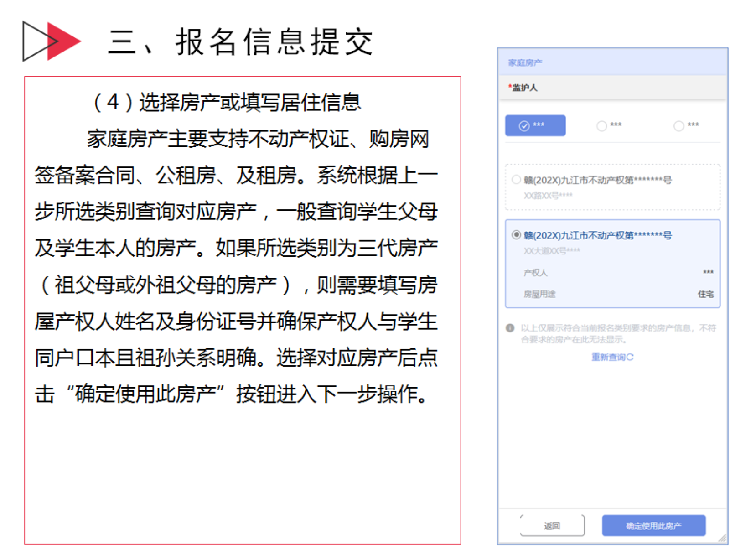The height and width of the screenshot is (555, 756).
Task: Choose the property at XX大道XX号
Action: pyautogui.click(x=516, y=235)
